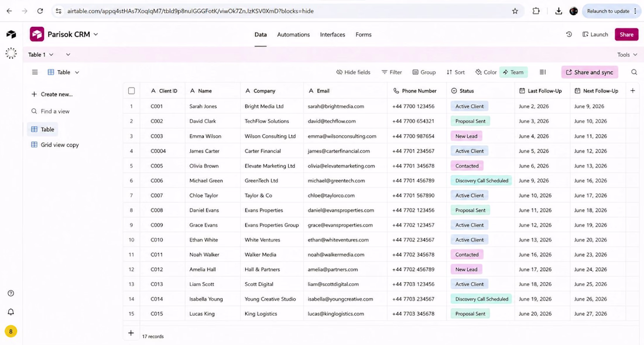Click the Share button

(x=626, y=35)
